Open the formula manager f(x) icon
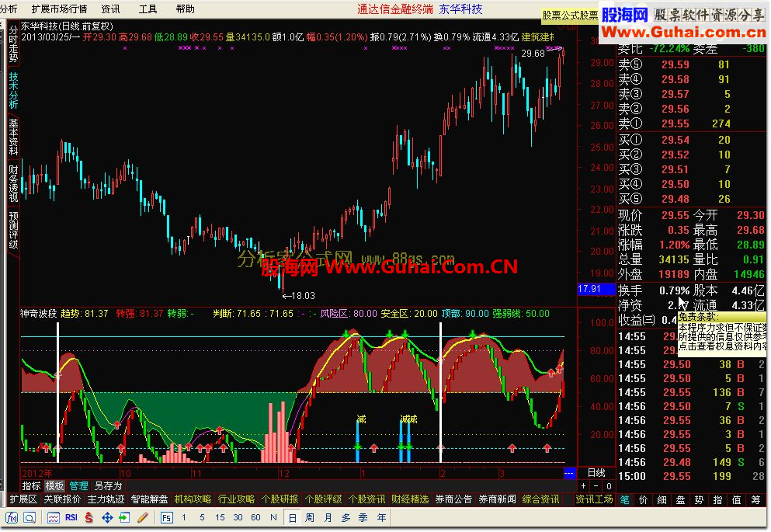The image size is (771, 532). pyautogui.click(x=12, y=518)
